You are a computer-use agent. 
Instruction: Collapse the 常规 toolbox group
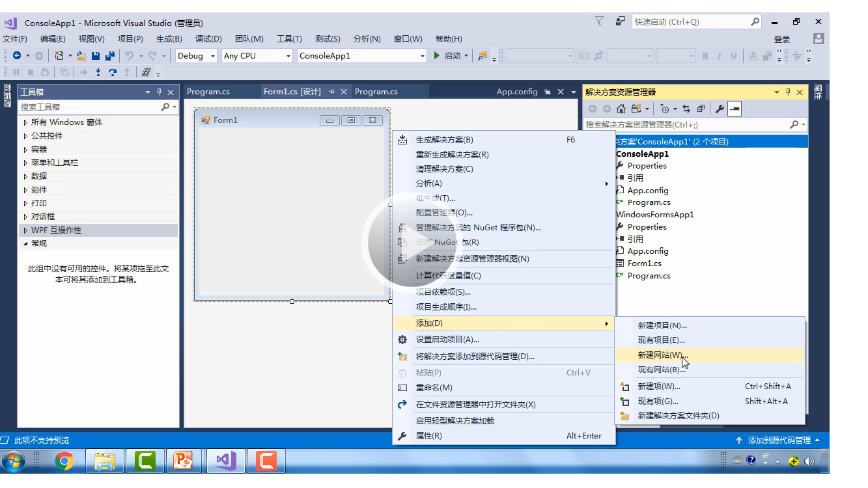[25, 243]
